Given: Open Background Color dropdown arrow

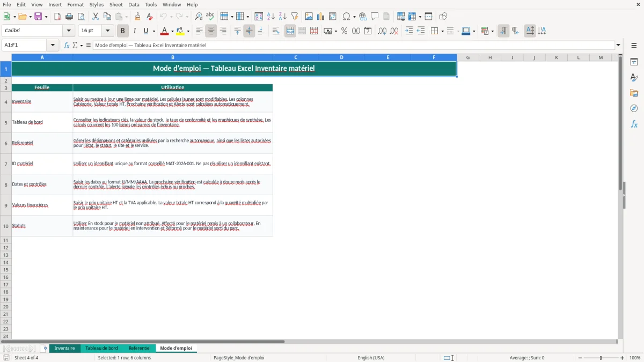Looking at the screenshot, I should tap(188, 31).
